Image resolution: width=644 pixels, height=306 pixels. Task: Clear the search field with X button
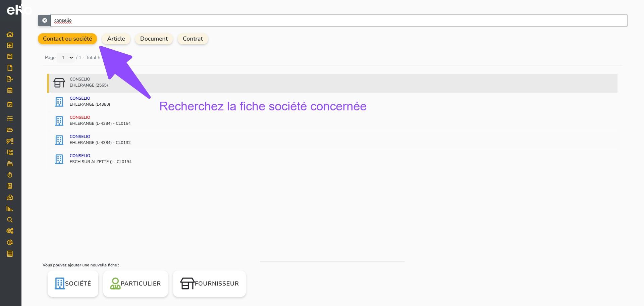coord(44,20)
